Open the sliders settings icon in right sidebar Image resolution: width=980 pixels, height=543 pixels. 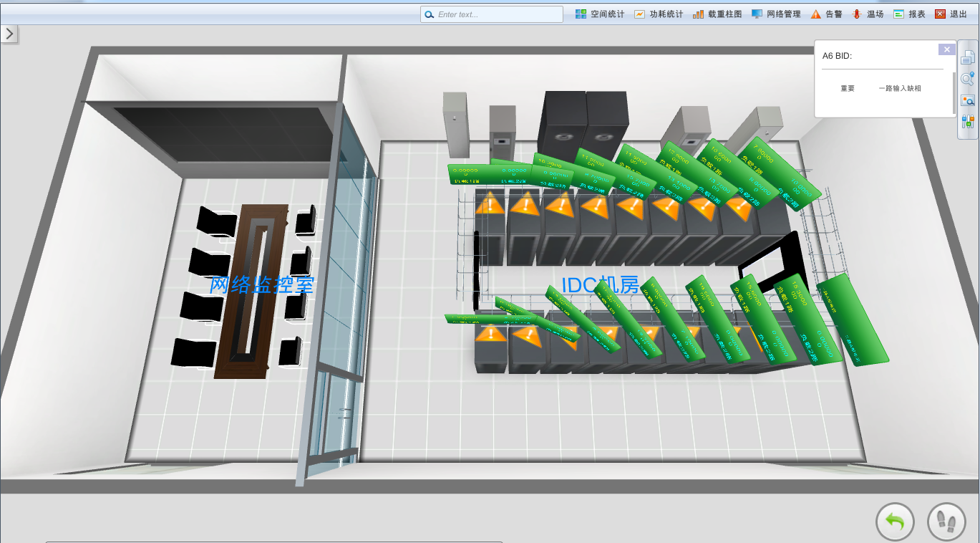tap(968, 122)
